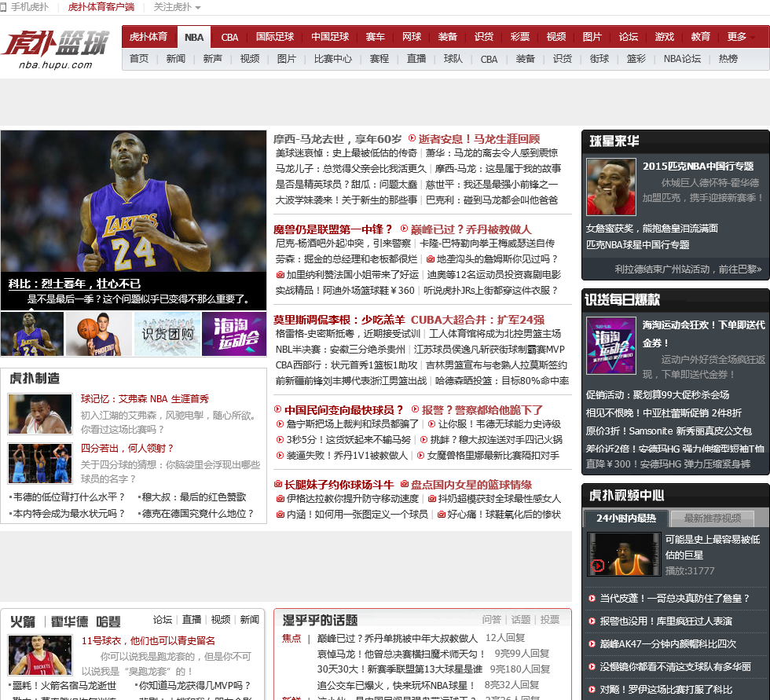Viewport: 770px width, 700px height.
Task: Open 四分若出，何人领射？ article
Action: 127,448
